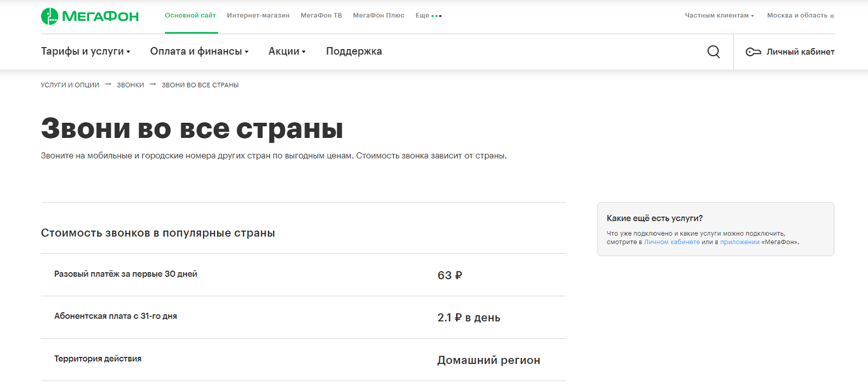Switch to Основной сайт tab
The height and width of the screenshot is (387, 868).
[191, 15]
